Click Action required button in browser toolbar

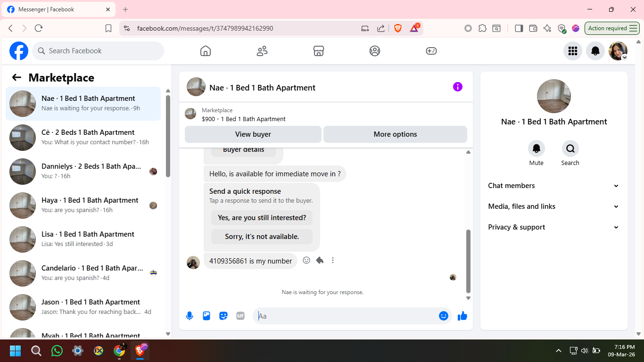612,28
